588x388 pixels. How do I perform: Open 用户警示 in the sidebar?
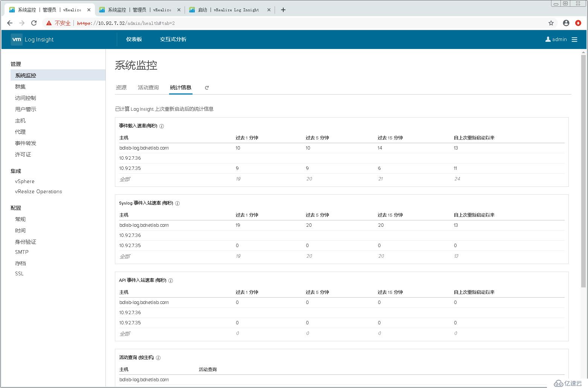pyautogui.click(x=26, y=109)
